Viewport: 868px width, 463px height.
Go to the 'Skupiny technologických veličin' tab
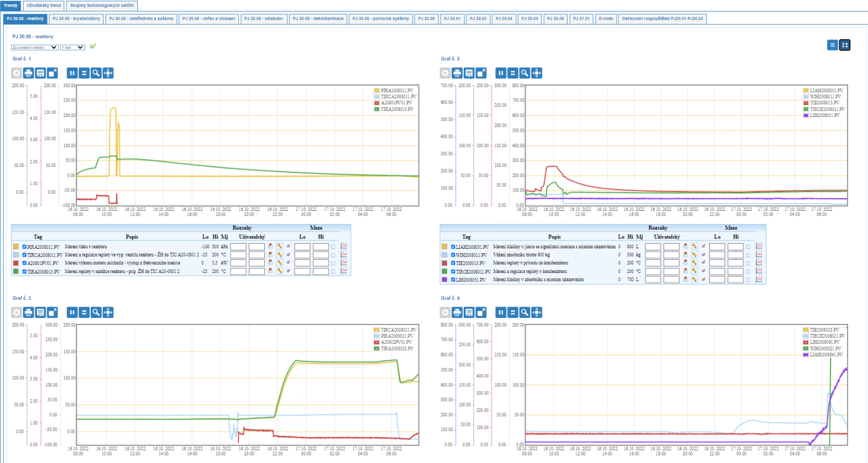[x=102, y=5]
